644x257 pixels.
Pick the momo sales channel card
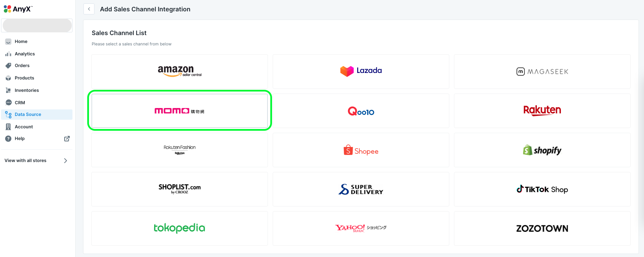click(180, 111)
